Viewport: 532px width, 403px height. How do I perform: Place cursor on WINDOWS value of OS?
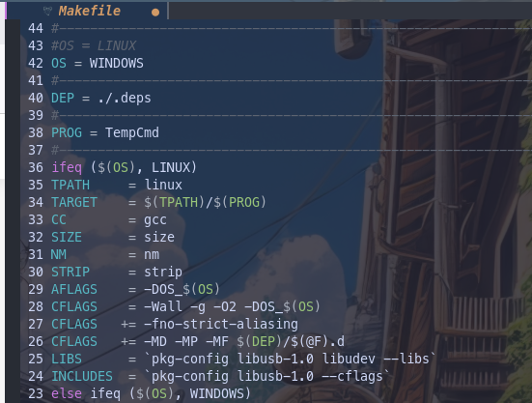(x=117, y=63)
